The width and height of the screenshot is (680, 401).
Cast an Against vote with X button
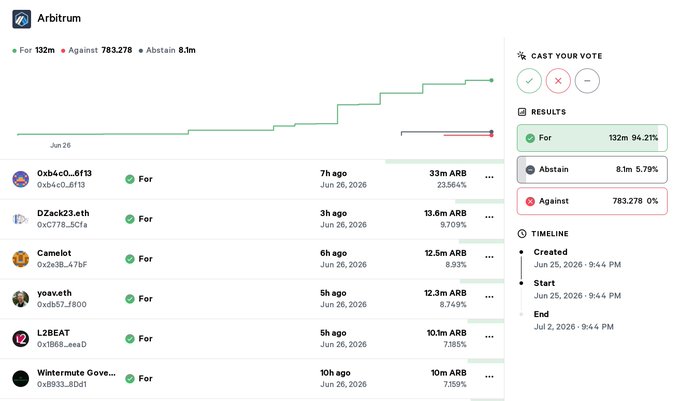558,81
